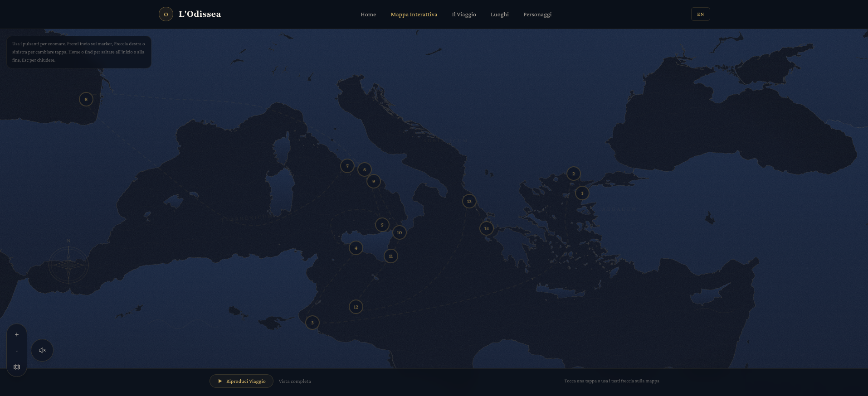Open stop marker 3 on the map
The height and width of the screenshot is (396, 868).
(x=312, y=323)
